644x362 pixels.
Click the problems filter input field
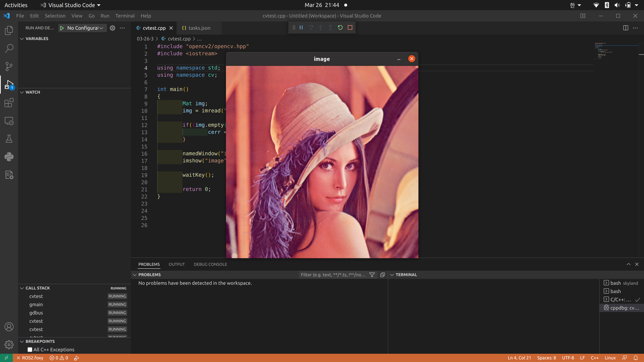click(x=333, y=275)
